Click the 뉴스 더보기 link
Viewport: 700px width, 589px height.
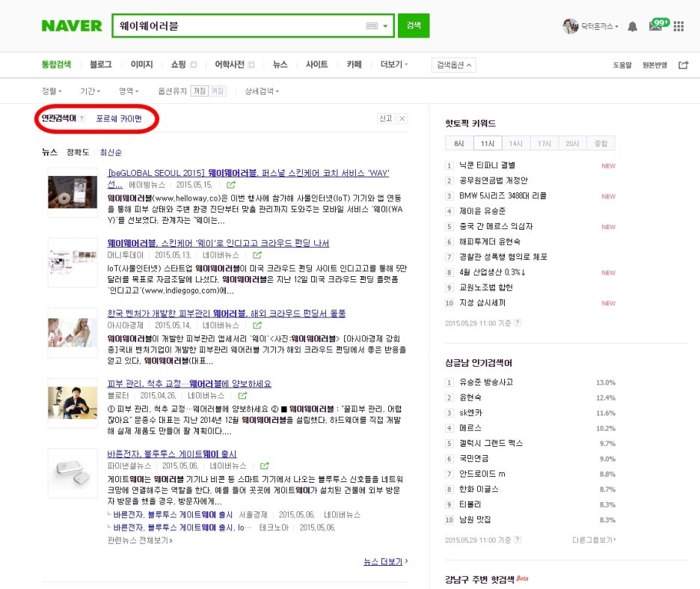point(386,562)
